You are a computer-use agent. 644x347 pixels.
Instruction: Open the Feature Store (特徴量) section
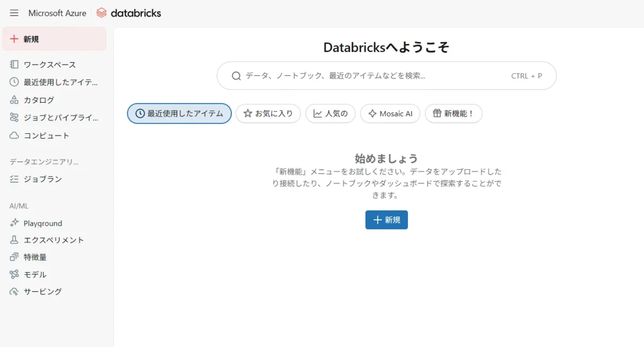pyautogui.click(x=34, y=257)
